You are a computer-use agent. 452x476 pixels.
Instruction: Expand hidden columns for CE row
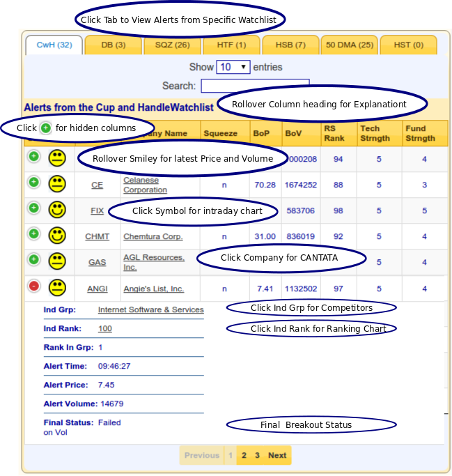(34, 182)
